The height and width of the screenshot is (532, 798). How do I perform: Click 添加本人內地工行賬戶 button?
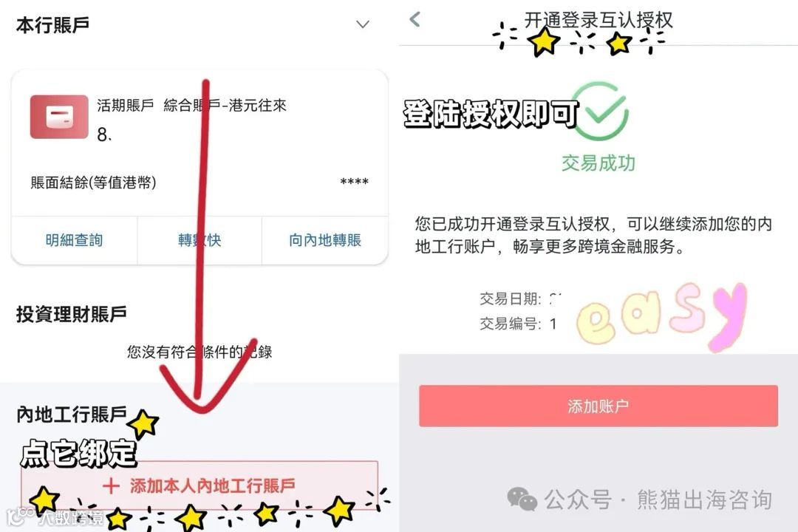coord(199,485)
